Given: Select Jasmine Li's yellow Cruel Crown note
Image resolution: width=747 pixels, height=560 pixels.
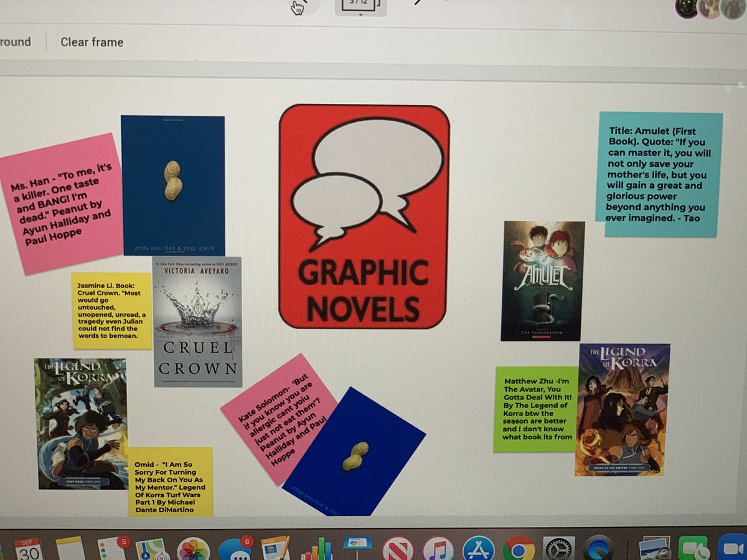Looking at the screenshot, I should point(112,310).
